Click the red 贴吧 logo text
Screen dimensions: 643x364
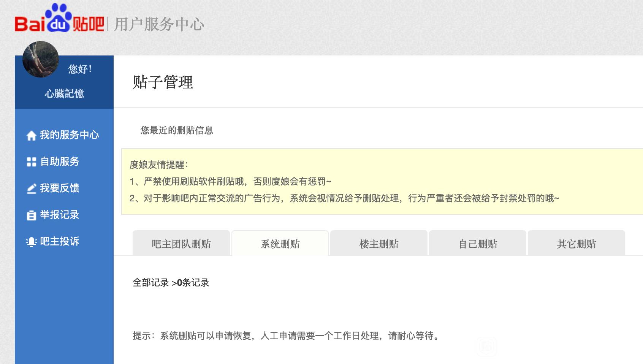(x=88, y=24)
